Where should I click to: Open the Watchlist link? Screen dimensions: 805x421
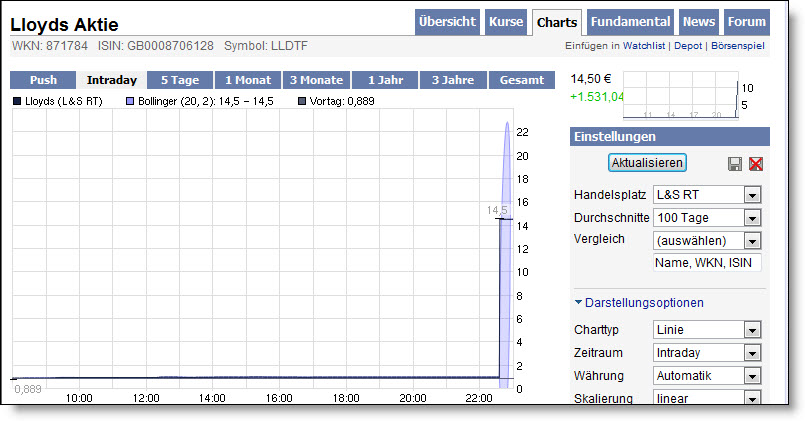coord(644,46)
